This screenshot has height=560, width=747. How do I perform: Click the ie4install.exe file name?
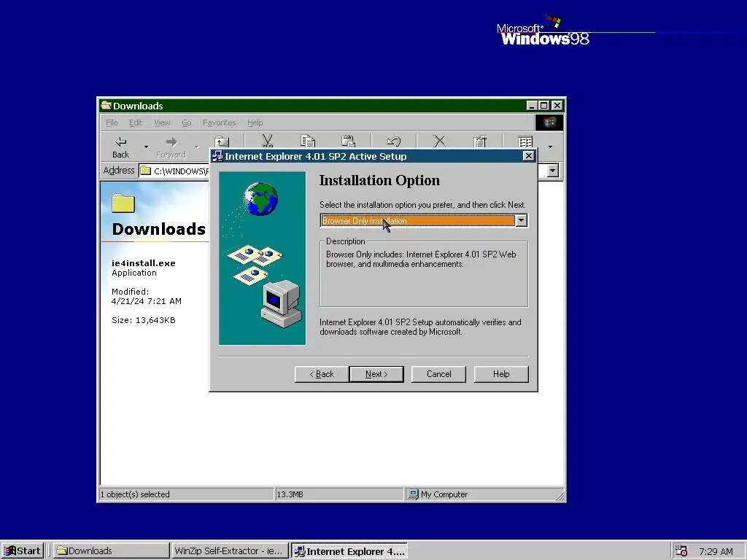(x=144, y=262)
